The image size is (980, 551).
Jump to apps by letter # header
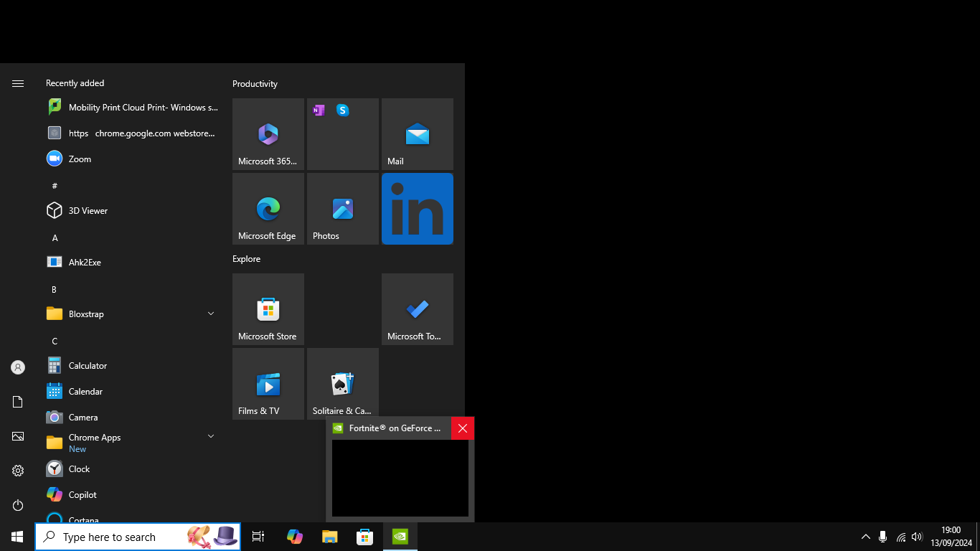coord(55,186)
